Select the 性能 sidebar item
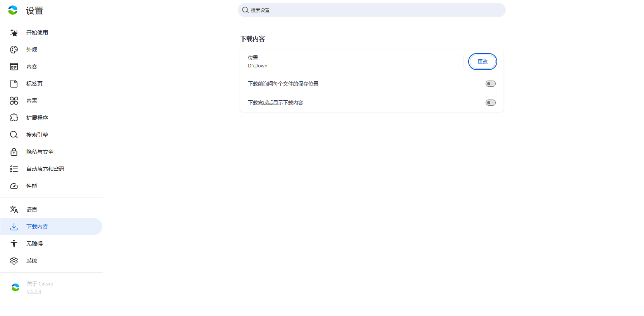This screenshot has width=644, height=316. (51, 186)
